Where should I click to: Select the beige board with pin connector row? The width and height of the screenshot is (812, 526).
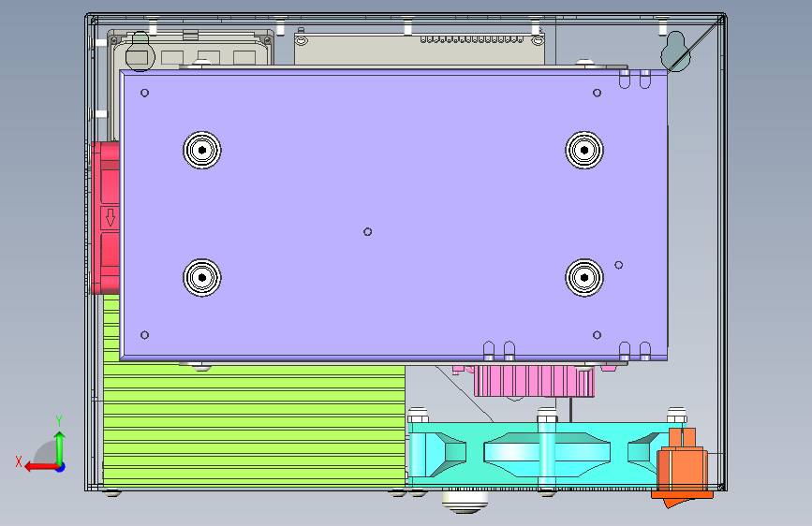420,50
